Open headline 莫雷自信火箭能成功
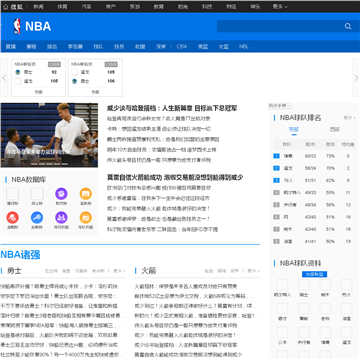This screenshot has height=360, width=360. (x=175, y=177)
